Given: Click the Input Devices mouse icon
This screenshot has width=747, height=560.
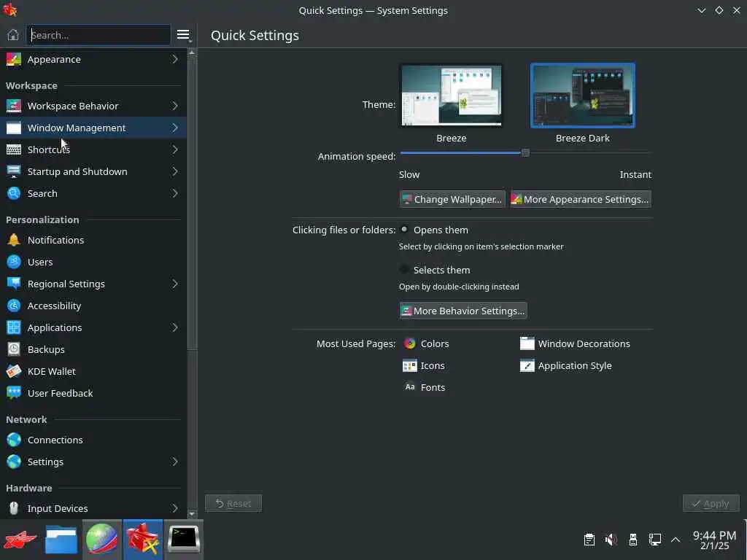Looking at the screenshot, I should click(x=14, y=508).
